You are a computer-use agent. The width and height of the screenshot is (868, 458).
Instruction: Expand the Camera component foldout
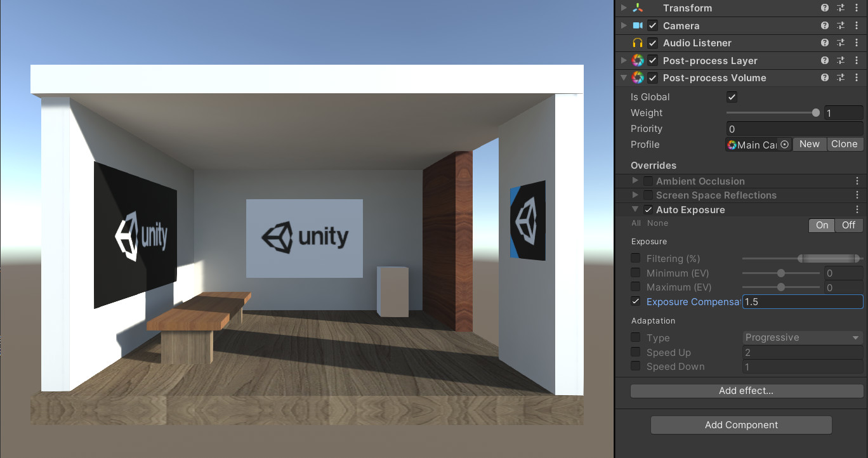(624, 25)
